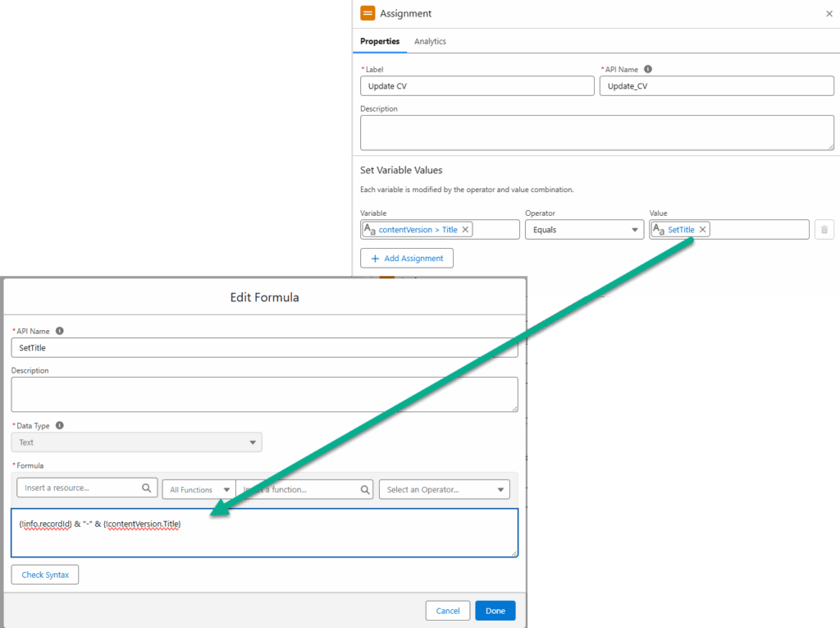Click the trash icon to delete assignment row
This screenshot has width=840, height=628.
coord(824,230)
